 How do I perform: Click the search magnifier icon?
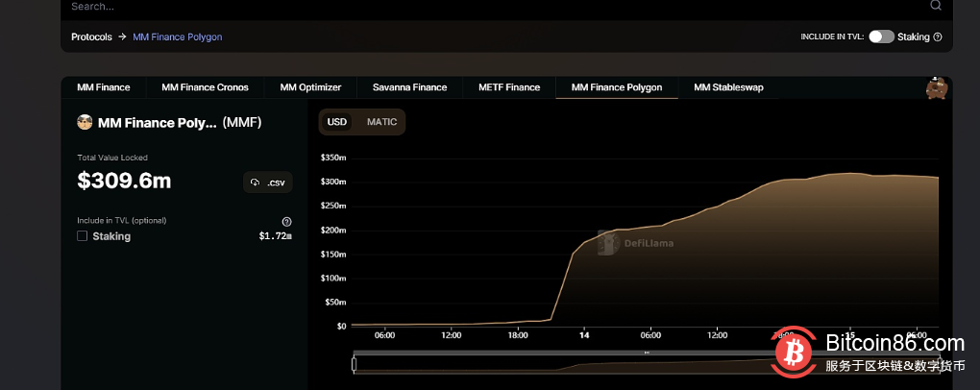pos(935,6)
